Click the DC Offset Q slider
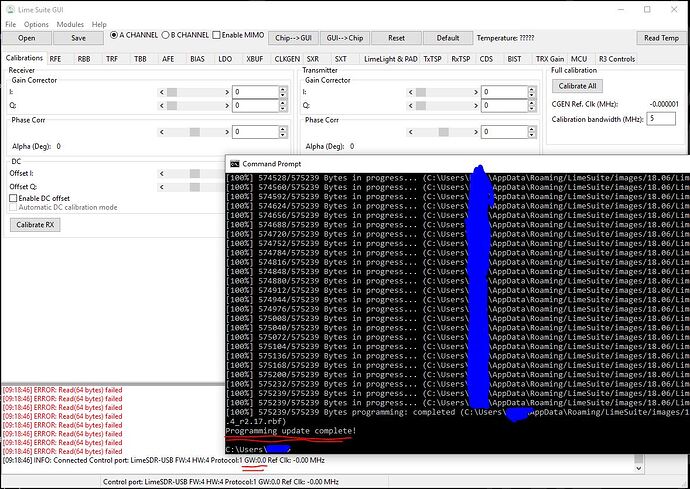 191,187
